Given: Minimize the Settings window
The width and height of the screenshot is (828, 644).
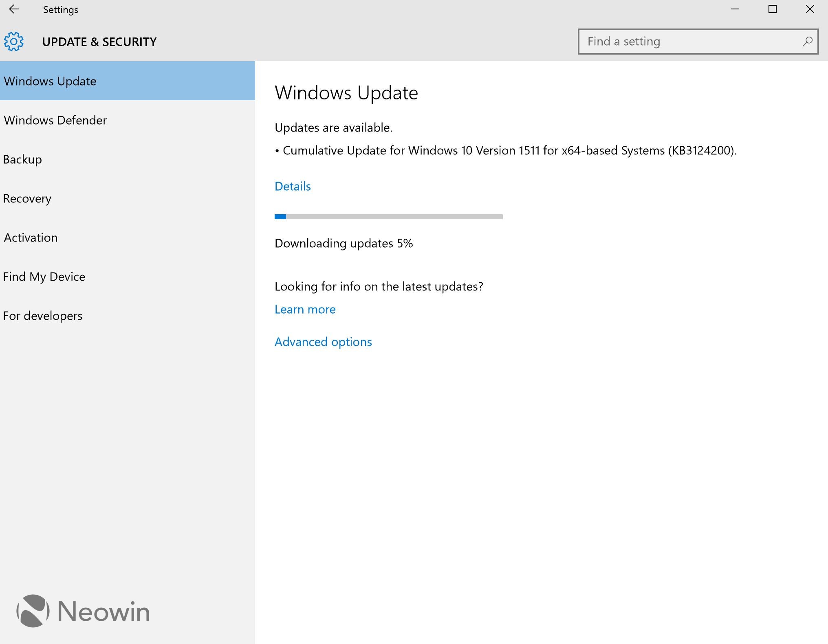Looking at the screenshot, I should (x=735, y=9).
